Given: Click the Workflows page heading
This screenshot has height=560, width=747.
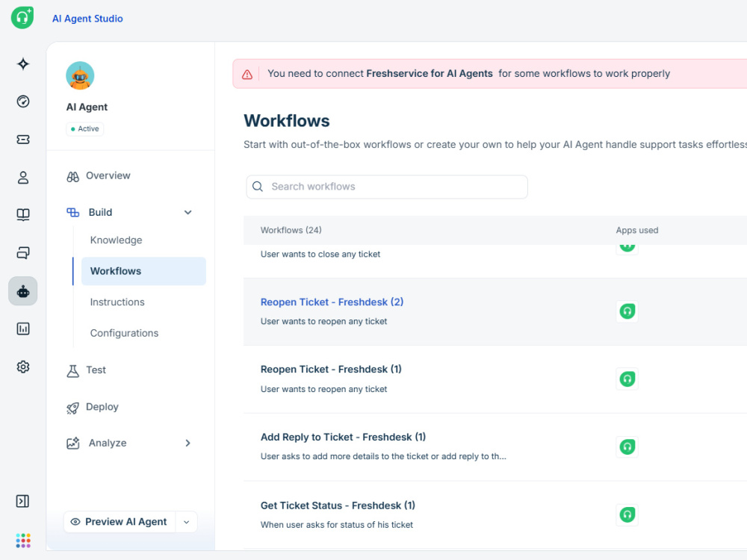Looking at the screenshot, I should (x=287, y=121).
